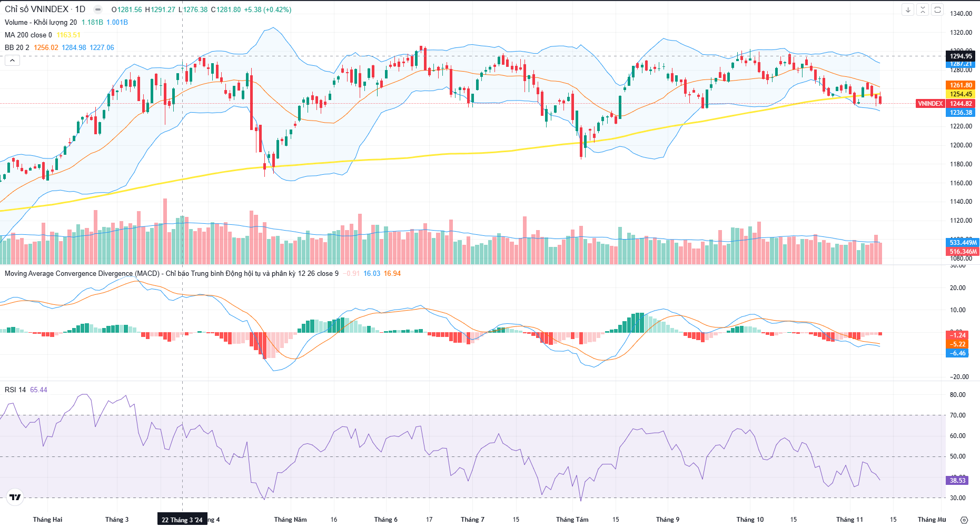Click the BB upper value 1284.98
Screen dimensions: 980x527
[74, 47]
